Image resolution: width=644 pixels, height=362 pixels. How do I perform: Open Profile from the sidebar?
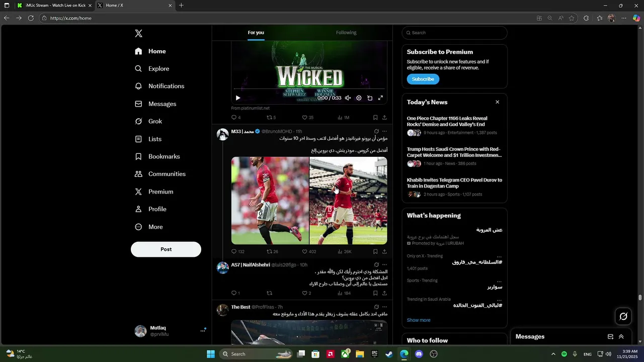(150, 209)
